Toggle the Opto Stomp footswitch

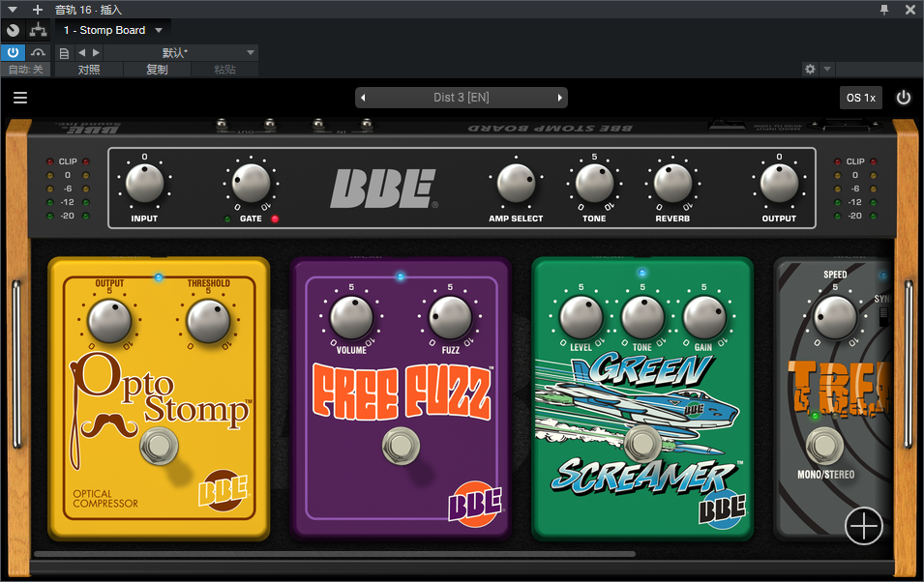[159, 446]
